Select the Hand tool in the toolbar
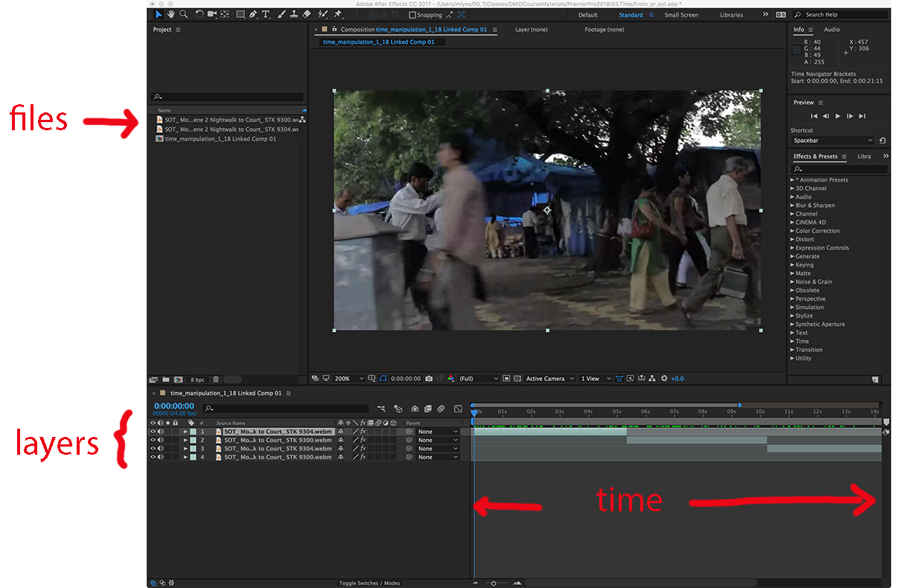The height and width of the screenshot is (588, 915). coord(171,14)
